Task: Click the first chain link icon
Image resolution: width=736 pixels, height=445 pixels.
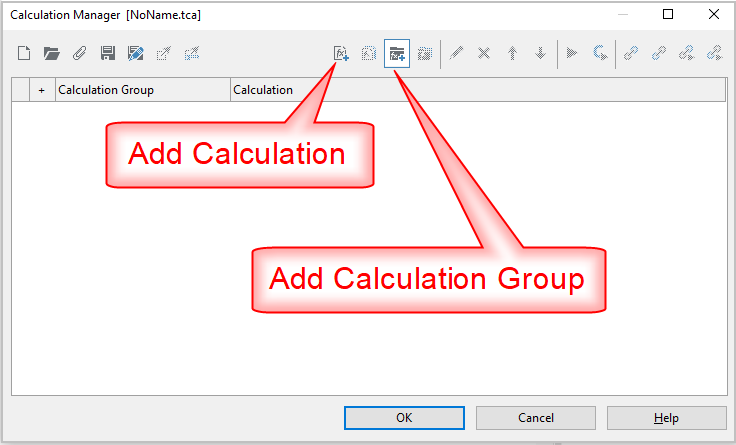Action: coord(631,54)
